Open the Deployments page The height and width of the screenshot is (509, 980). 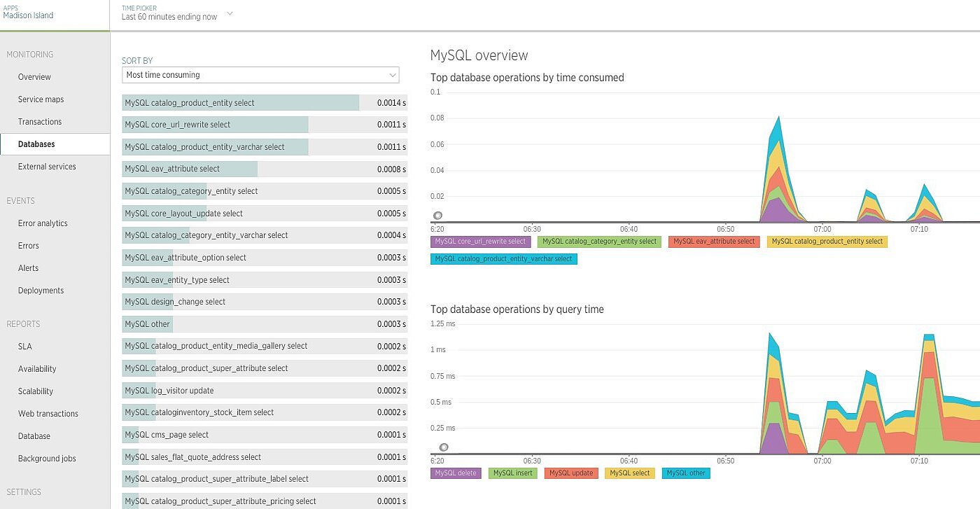41,291
